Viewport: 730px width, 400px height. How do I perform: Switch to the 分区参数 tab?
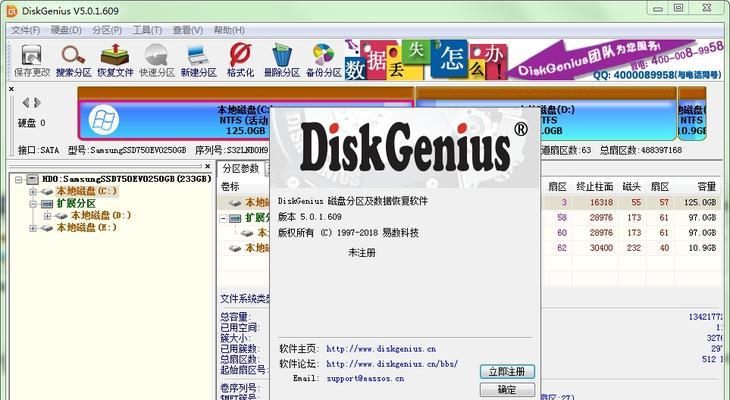(241, 168)
